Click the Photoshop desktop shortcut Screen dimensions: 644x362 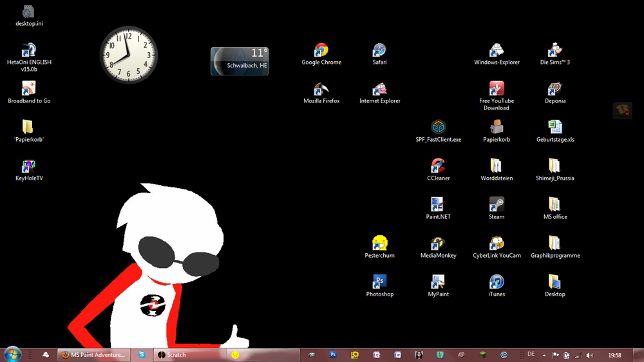click(380, 283)
